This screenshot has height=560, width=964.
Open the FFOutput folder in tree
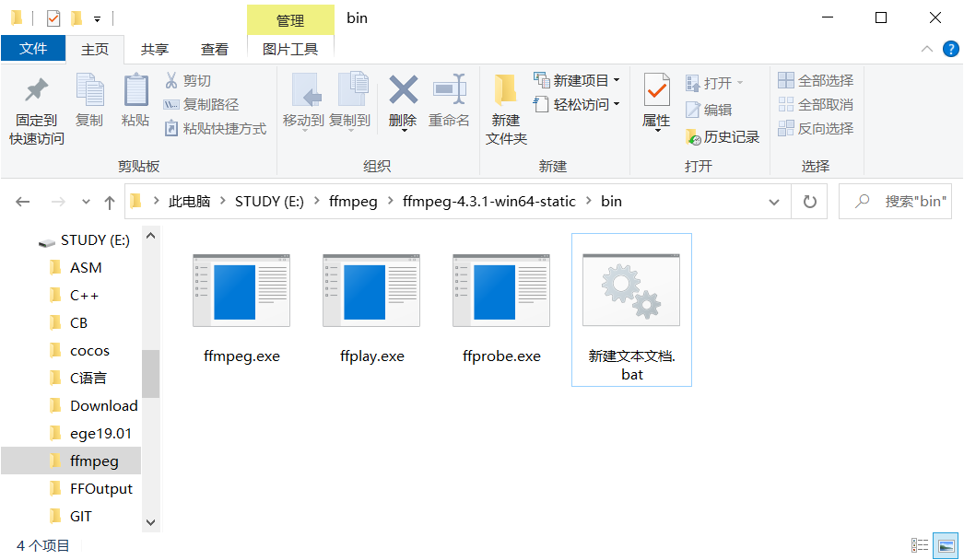101,489
